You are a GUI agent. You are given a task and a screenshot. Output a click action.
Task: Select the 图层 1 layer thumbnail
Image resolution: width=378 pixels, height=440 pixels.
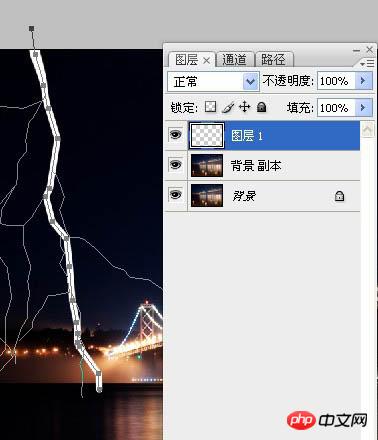click(x=207, y=135)
